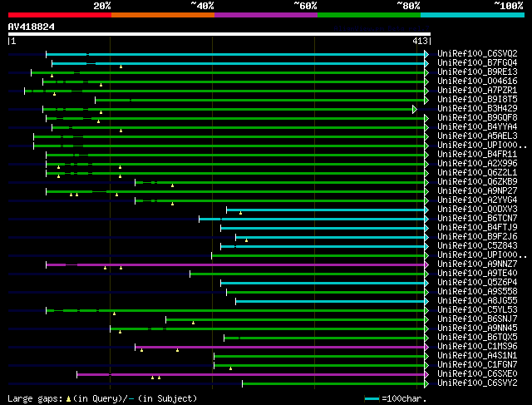532x405 pixels.
Task: Click the cyan alignment bar of UniRef100_A8JG55
Action: pyautogui.click(x=330, y=301)
